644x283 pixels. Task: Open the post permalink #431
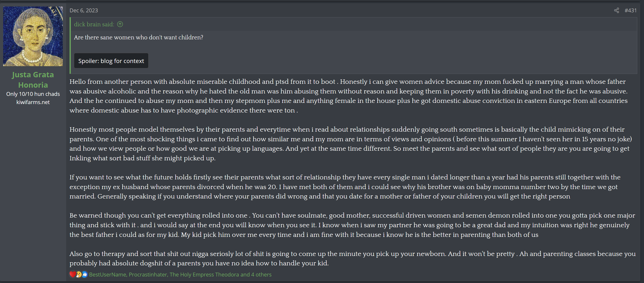[630, 10]
